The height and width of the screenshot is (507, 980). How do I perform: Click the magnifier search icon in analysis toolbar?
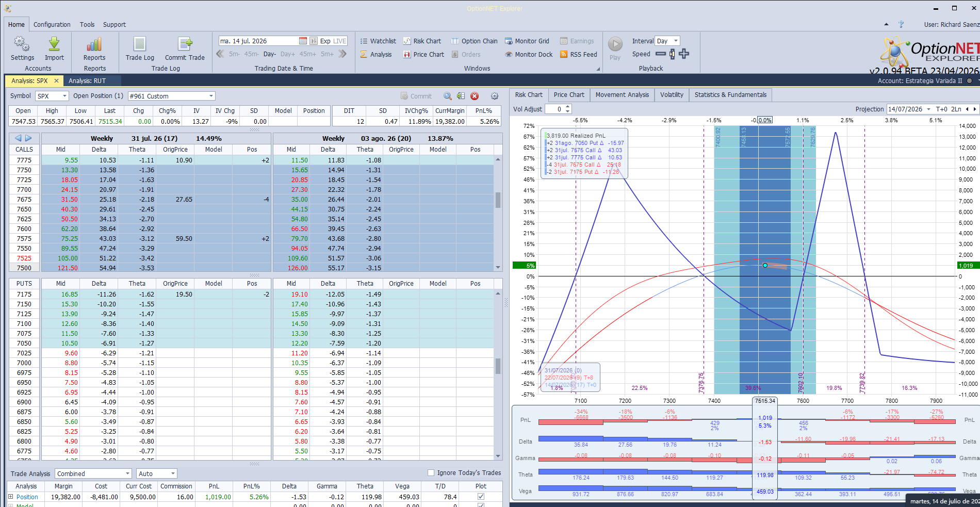(448, 96)
